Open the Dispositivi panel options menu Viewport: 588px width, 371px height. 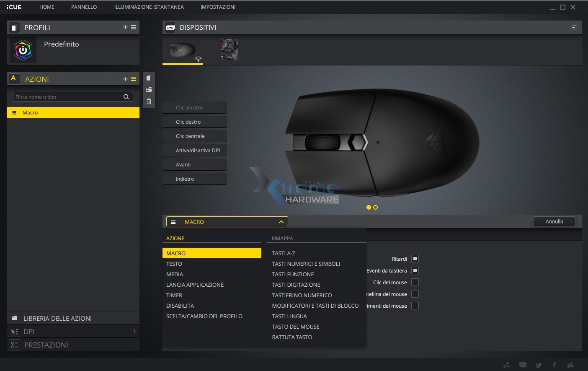[x=574, y=27]
